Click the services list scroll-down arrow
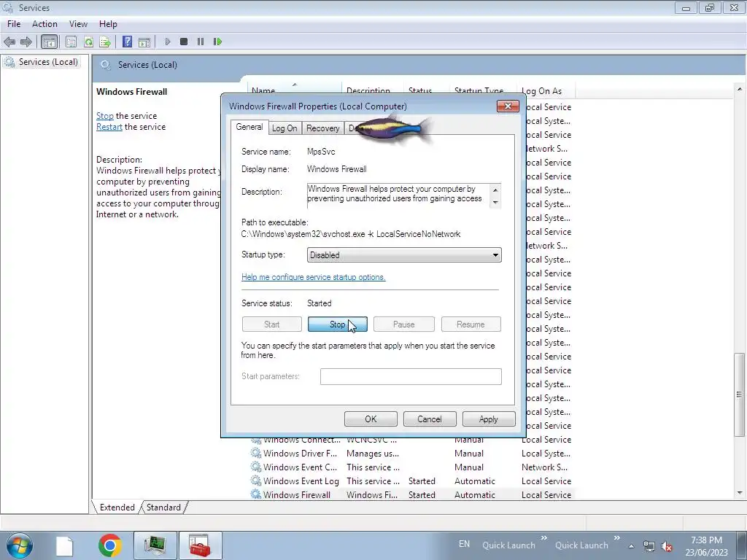This screenshot has height=560, width=747. point(740,493)
